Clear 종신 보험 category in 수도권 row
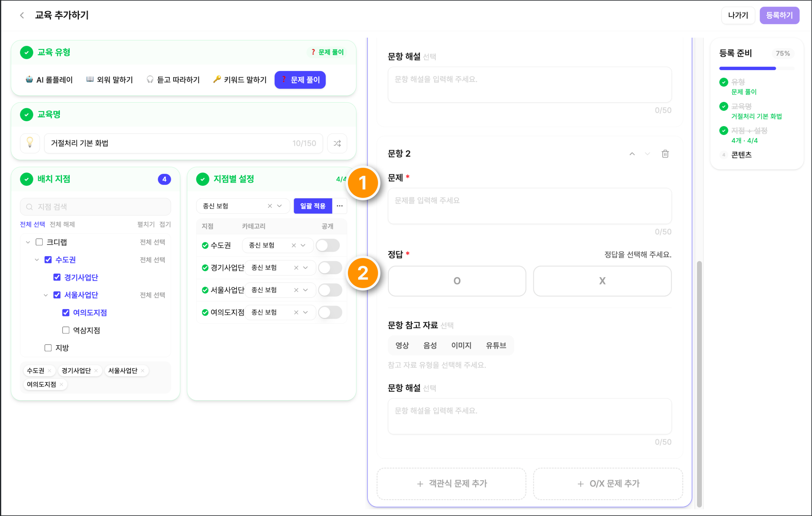The width and height of the screenshot is (812, 516). (x=294, y=245)
